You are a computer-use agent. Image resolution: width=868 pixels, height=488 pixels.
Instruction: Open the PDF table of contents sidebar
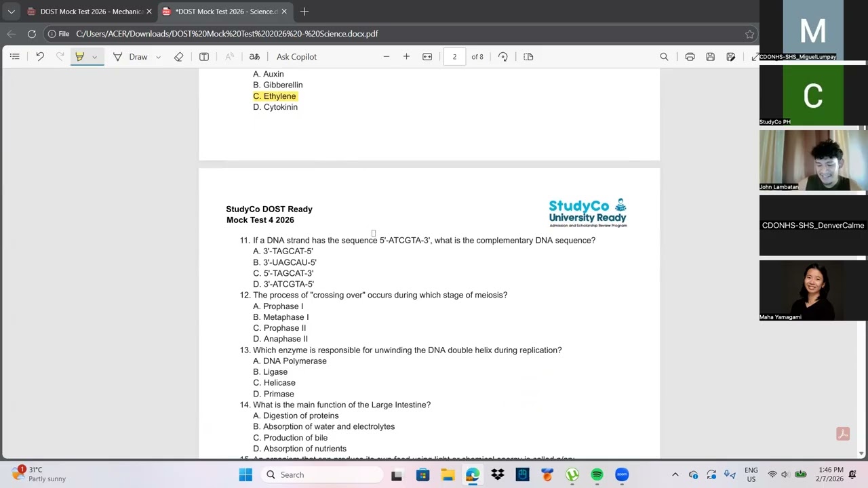[x=14, y=57]
